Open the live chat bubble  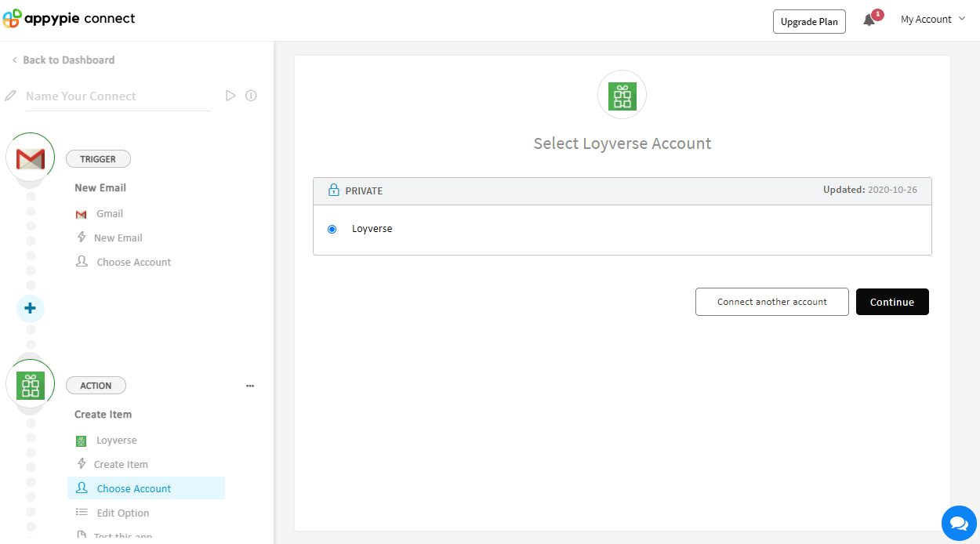(958, 523)
